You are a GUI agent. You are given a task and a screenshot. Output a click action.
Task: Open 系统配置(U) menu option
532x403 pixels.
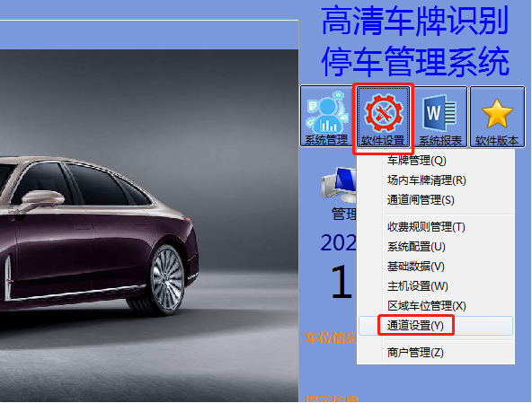[x=416, y=247]
